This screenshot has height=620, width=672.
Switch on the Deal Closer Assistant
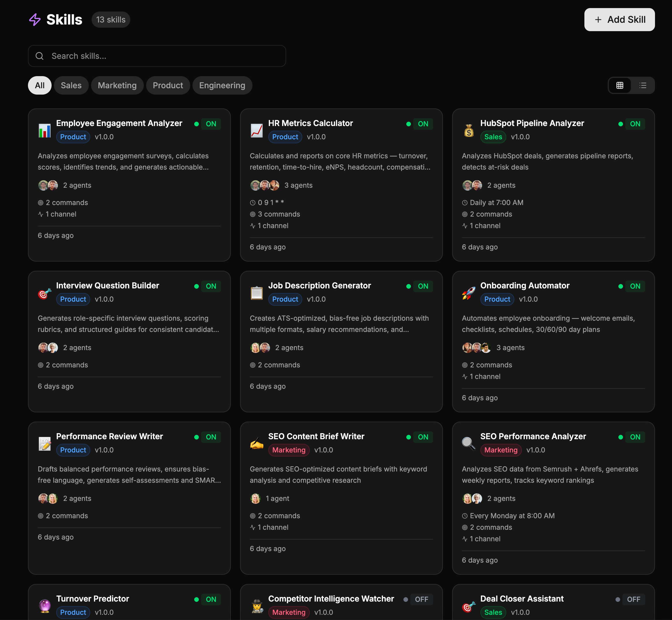tap(634, 599)
